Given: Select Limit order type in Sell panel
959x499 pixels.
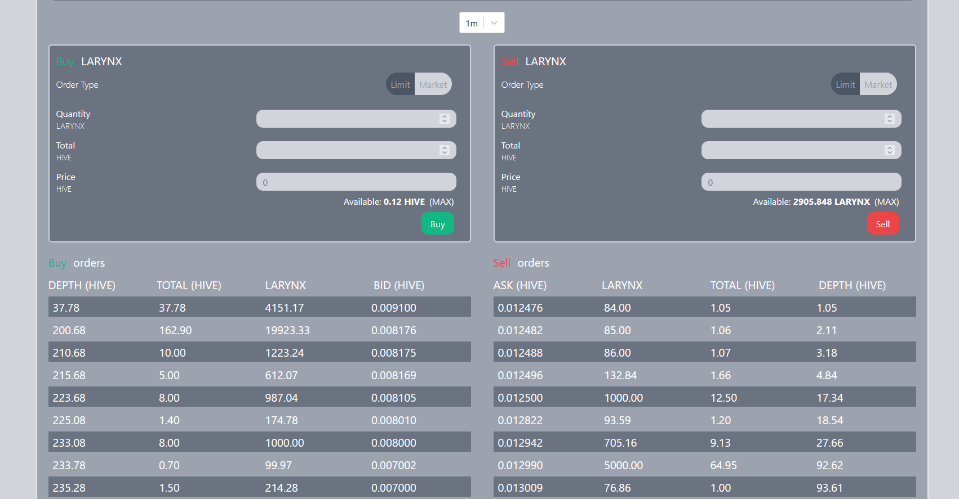Looking at the screenshot, I should 846,84.
